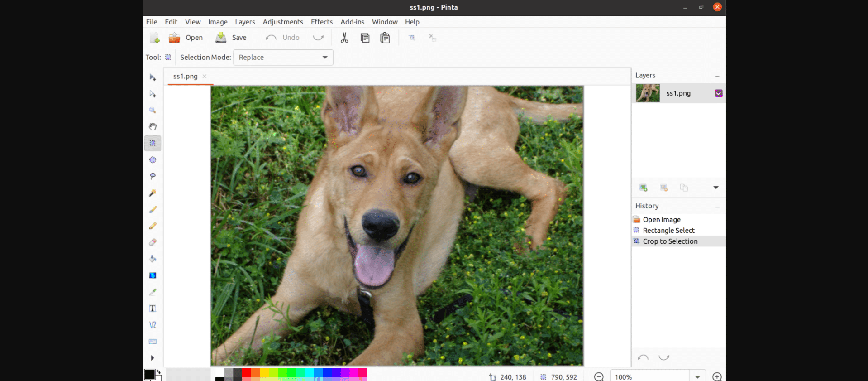Open the zoom percentage dropdown arrow
Image resolution: width=868 pixels, height=381 pixels.
click(x=697, y=377)
